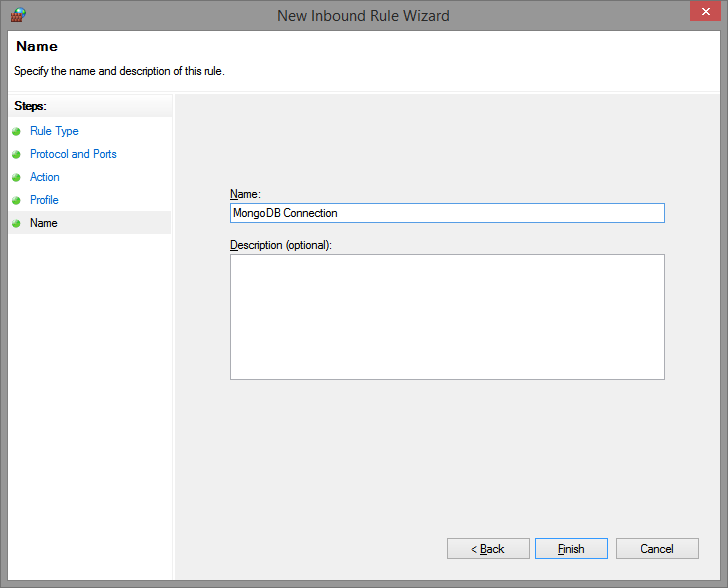728x588 pixels.
Task: Focus the Description (optional) text area
Action: (x=447, y=316)
